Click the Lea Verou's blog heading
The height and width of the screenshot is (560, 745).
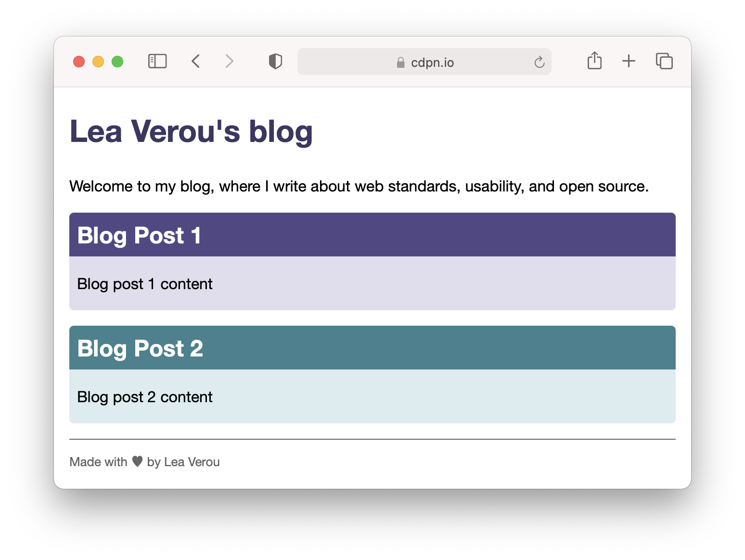click(x=191, y=131)
